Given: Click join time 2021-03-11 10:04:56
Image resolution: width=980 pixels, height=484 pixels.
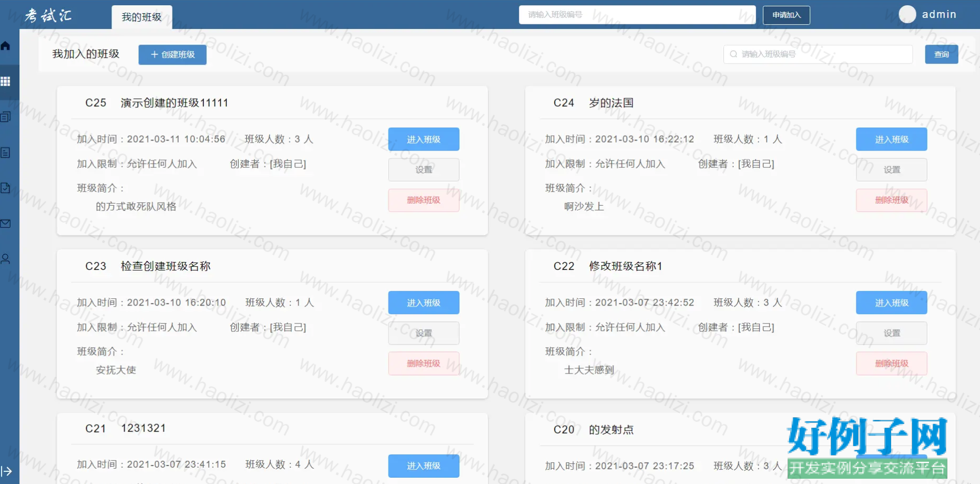Looking at the screenshot, I should pyautogui.click(x=176, y=139).
